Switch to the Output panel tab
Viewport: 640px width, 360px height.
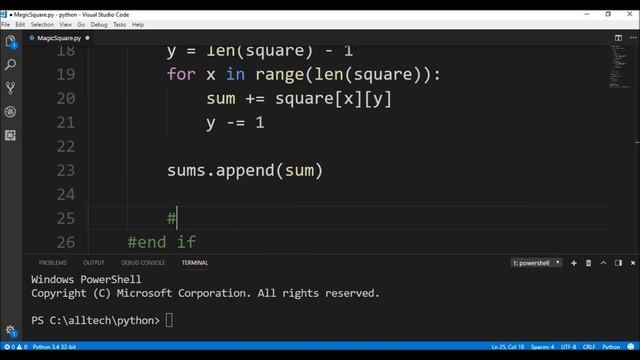click(x=93, y=263)
